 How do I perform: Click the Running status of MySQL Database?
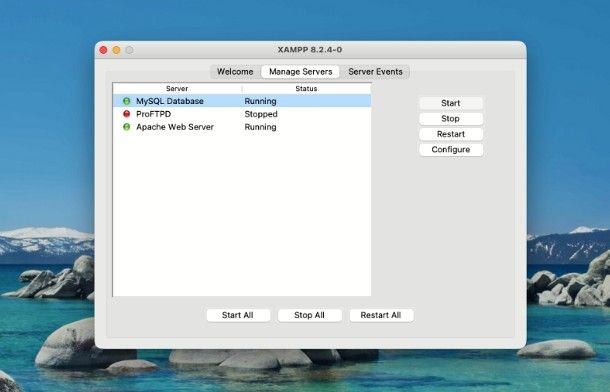point(260,101)
